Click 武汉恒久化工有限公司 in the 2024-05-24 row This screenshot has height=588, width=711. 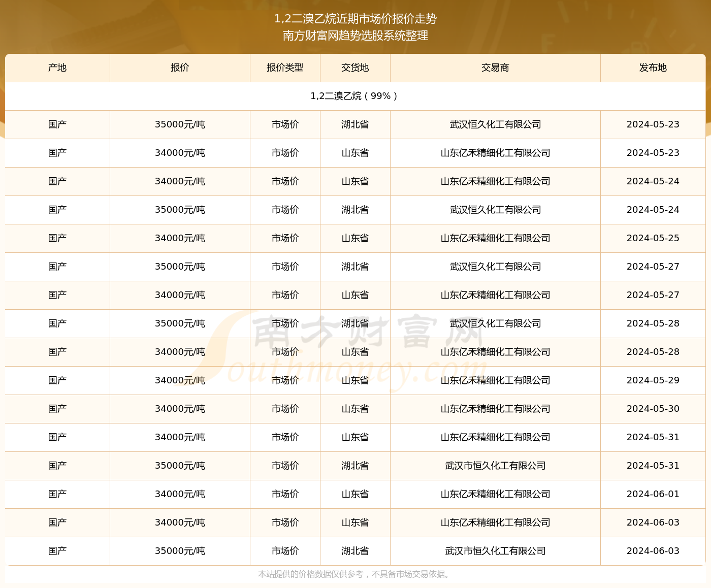click(x=495, y=210)
